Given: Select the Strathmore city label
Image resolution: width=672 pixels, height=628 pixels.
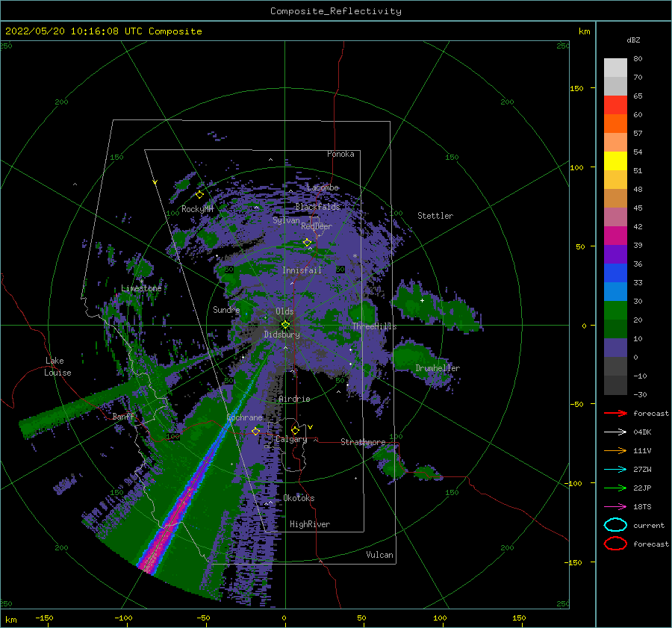Looking at the screenshot, I should 363,442.
